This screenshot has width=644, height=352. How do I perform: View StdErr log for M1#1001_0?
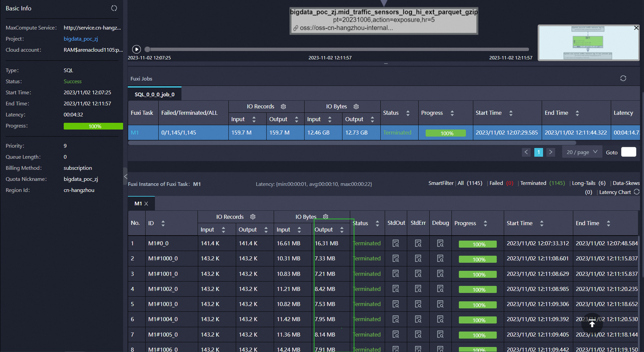pyautogui.click(x=418, y=273)
